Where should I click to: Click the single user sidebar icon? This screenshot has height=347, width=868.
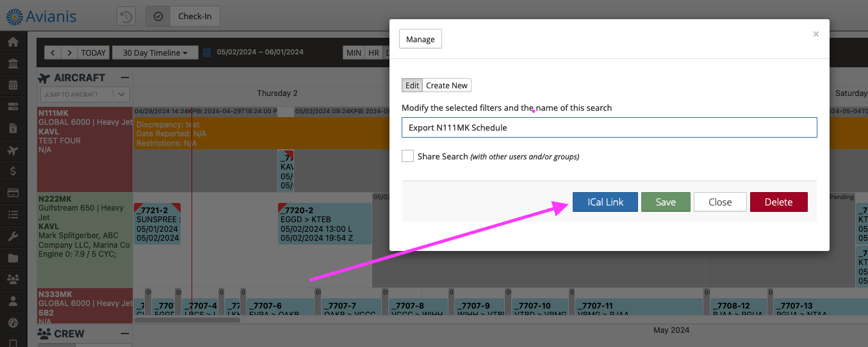[13, 300]
